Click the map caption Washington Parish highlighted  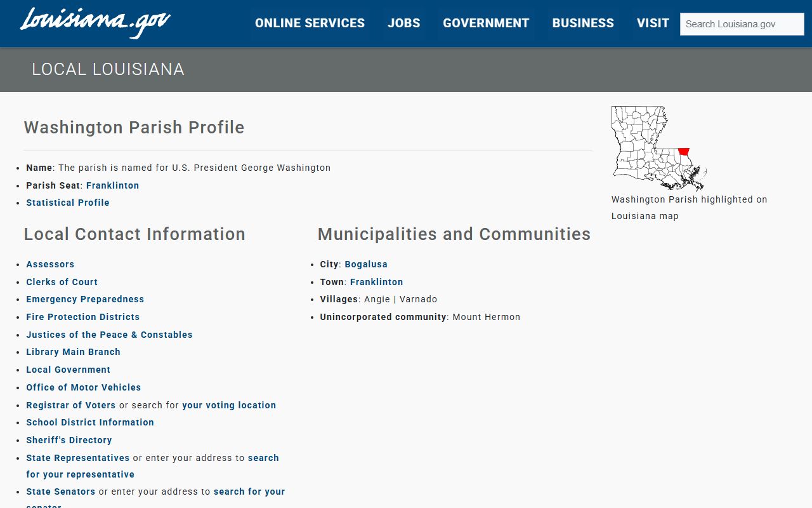point(690,208)
